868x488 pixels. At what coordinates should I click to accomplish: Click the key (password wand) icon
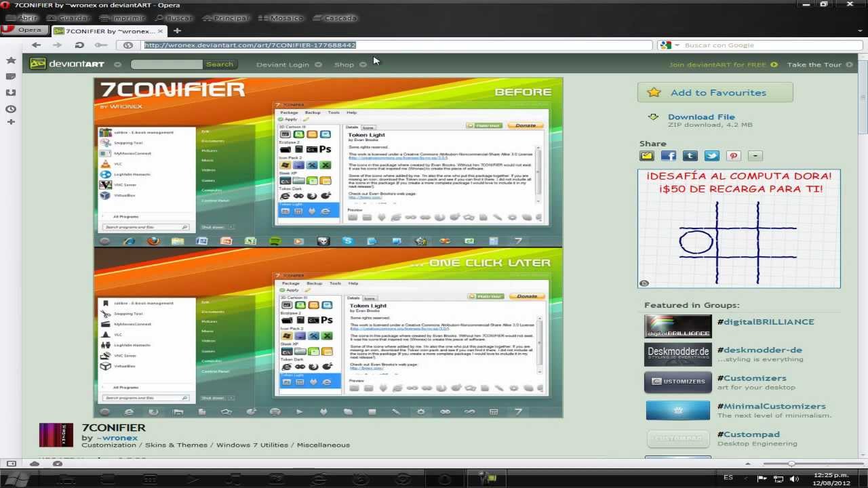[101, 45]
